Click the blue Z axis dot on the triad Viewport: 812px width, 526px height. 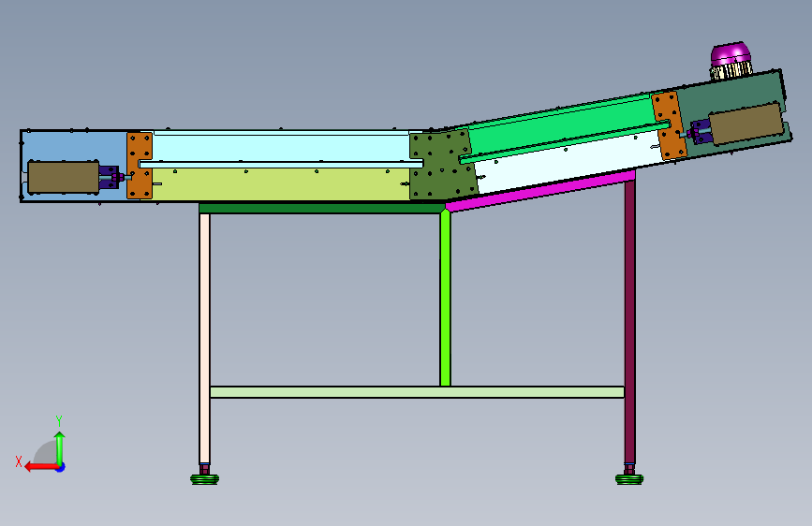point(61,467)
